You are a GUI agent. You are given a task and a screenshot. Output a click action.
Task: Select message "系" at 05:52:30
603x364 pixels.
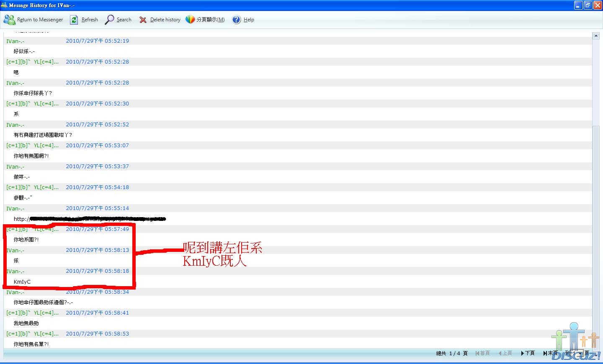16,114
